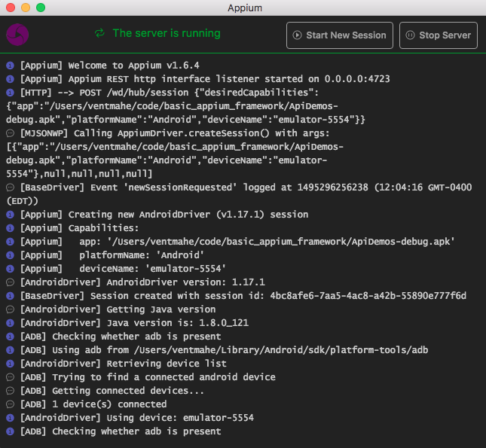Click the Stop Server button

pyautogui.click(x=439, y=35)
